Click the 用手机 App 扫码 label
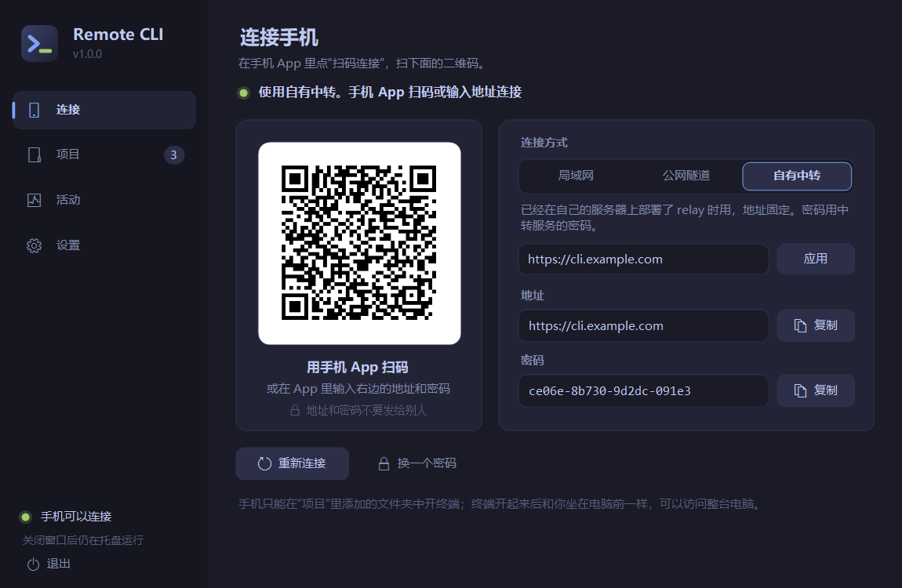The image size is (902, 588). tap(357, 367)
